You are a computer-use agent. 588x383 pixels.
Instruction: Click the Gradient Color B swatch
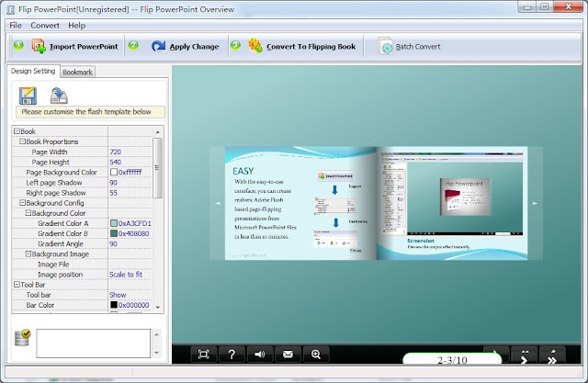click(114, 233)
